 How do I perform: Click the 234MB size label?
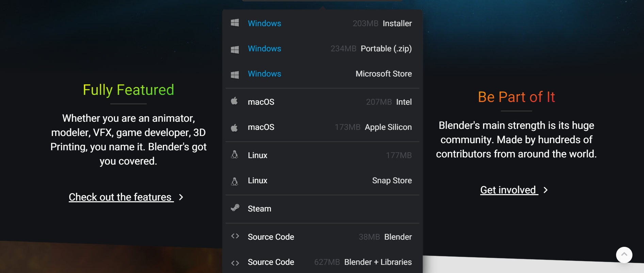click(x=343, y=49)
